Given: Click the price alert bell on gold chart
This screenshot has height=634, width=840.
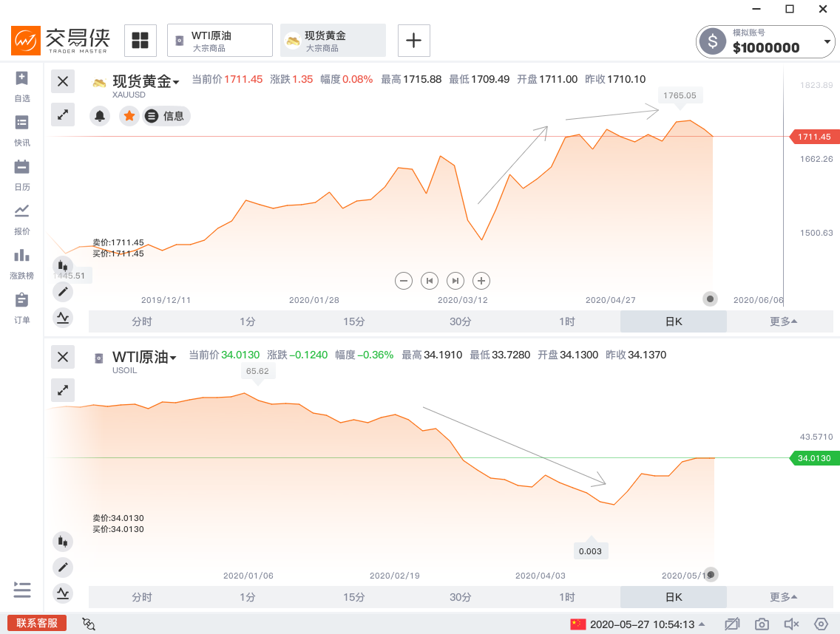Looking at the screenshot, I should tap(101, 116).
